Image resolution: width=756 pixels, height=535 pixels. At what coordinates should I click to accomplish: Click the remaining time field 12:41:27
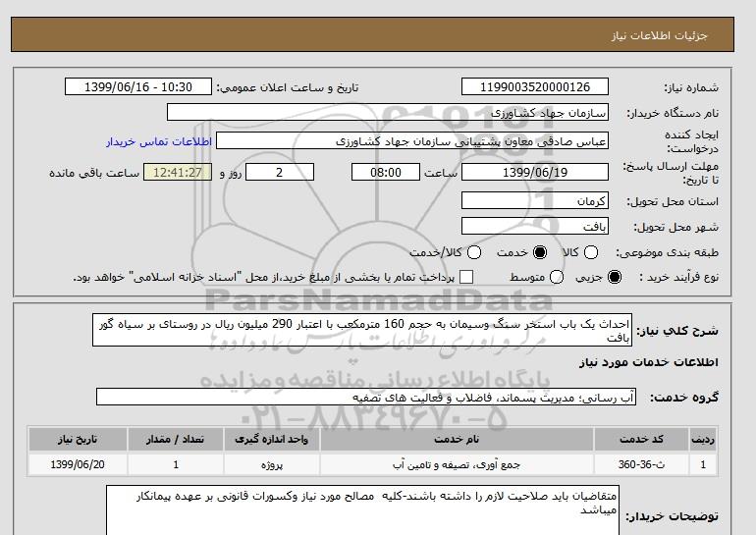coord(178,172)
